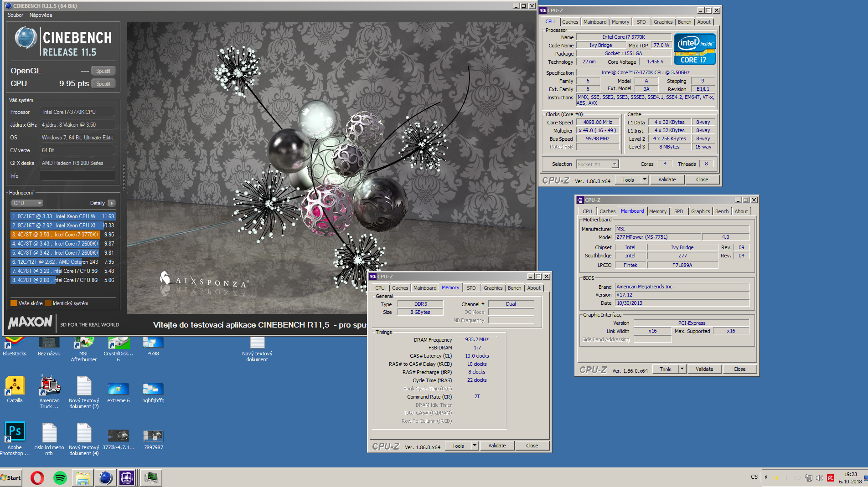
Task: Switch to Cinebench via taskbar icon
Action: pos(106,478)
